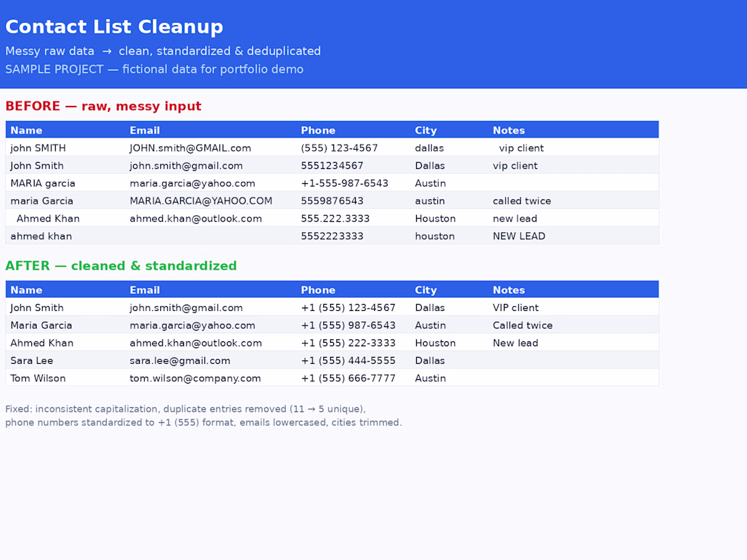Image resolution: width=747 pixels, height=560 pixels.
Task: Select the lowercase "houston" city cell
Action: pos(435,236)
